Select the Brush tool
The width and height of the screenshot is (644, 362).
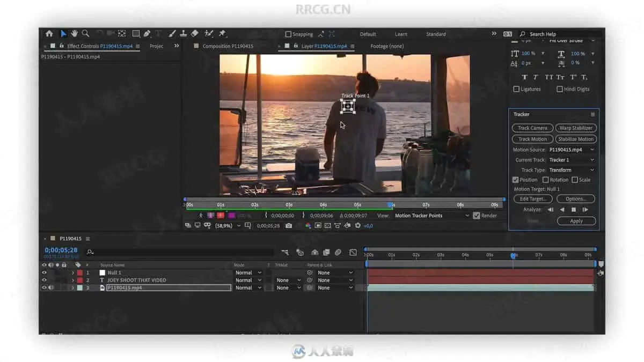coord(172,34)
